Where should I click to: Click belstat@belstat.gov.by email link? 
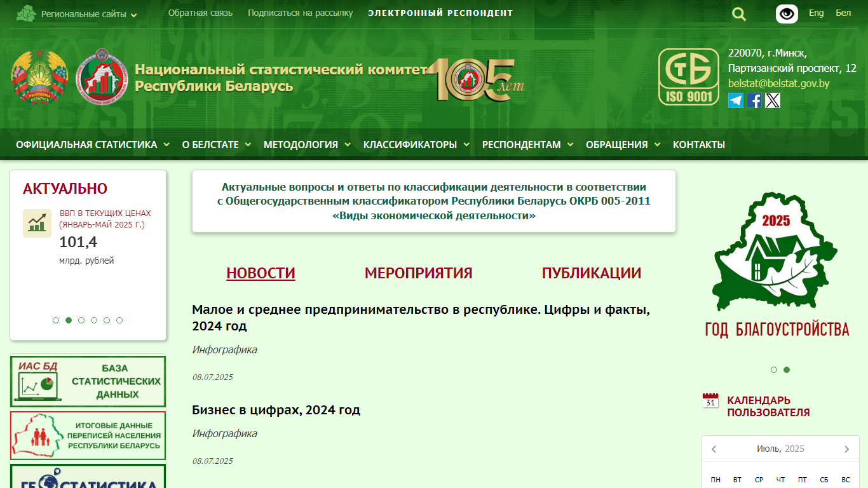tap(779, 84)
